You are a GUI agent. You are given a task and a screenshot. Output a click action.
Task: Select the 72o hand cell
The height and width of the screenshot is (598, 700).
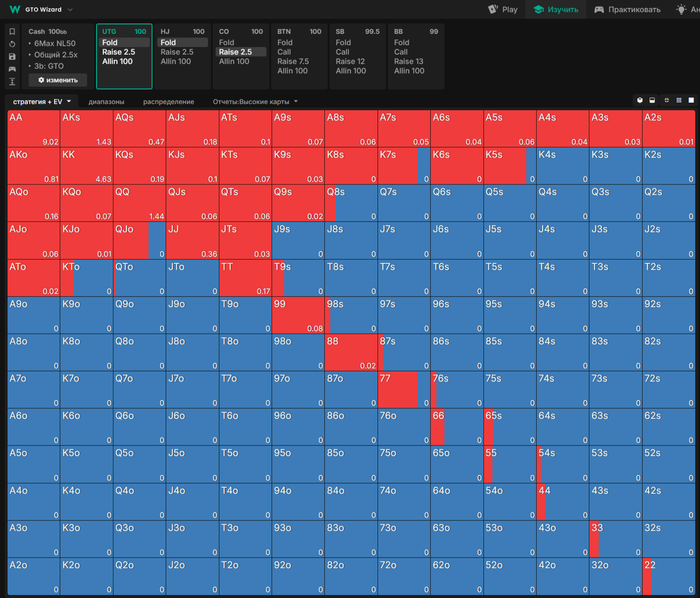404,576
